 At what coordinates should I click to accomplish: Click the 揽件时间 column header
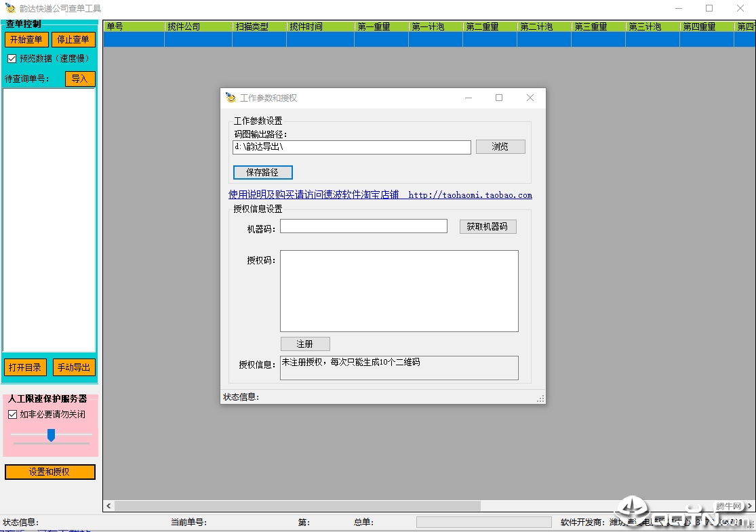tap(321, 26)
